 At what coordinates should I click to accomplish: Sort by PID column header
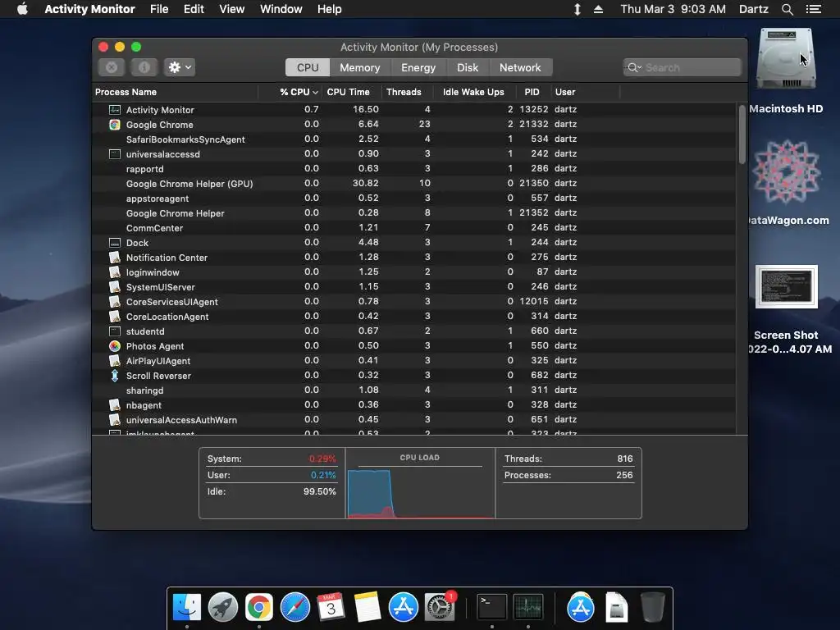tap(532, 92)
